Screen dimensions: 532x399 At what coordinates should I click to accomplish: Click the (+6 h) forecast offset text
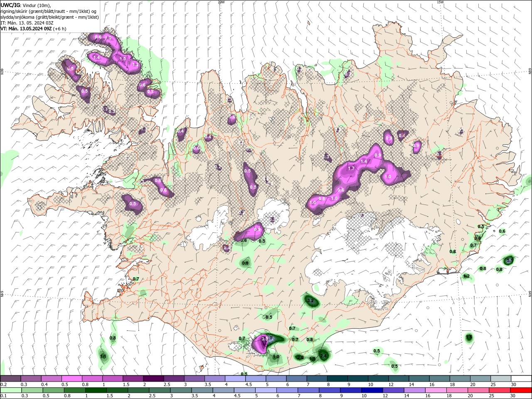[59, 29]
